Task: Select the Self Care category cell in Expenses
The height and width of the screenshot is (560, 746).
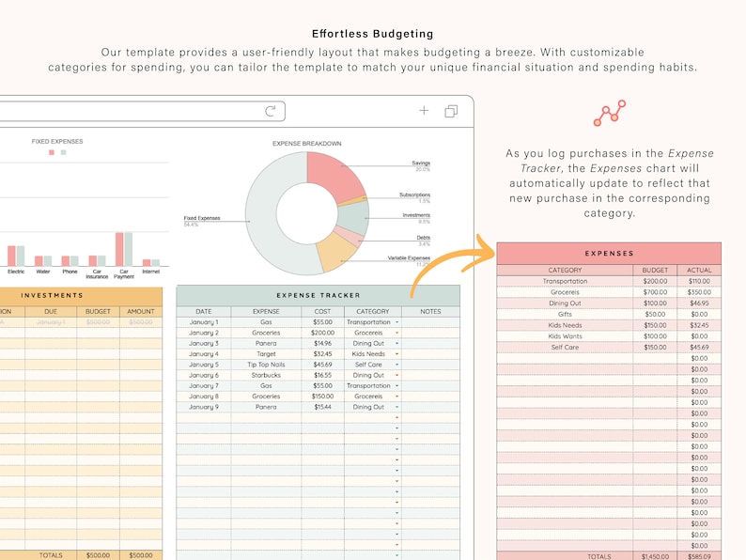Action: [x=565, y=348]
